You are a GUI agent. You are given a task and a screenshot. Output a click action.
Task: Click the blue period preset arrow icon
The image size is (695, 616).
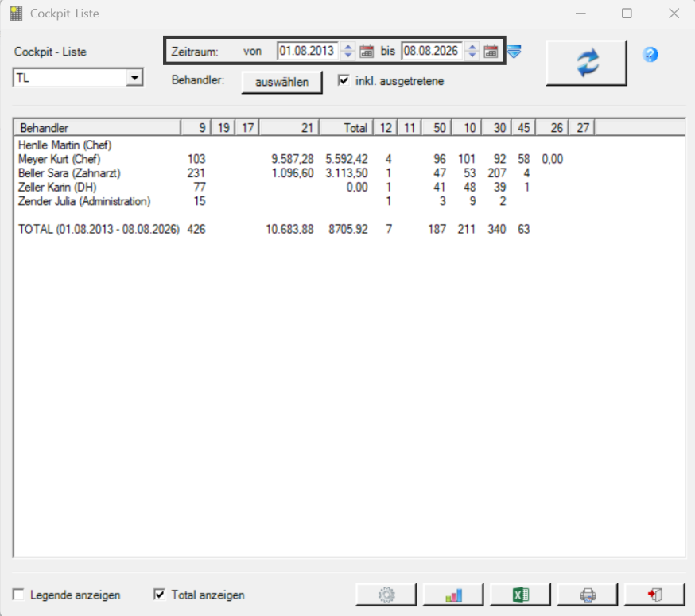pos(514,51)
